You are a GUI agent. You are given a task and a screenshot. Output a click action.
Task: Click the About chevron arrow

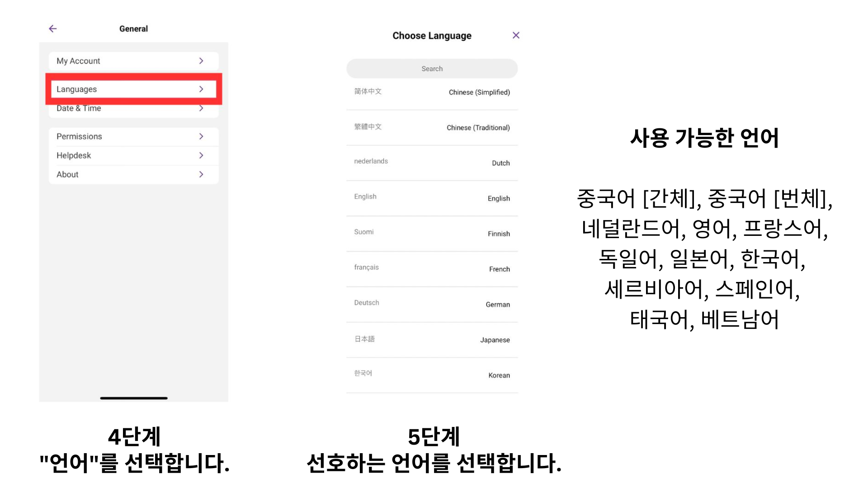pos(201,174)
